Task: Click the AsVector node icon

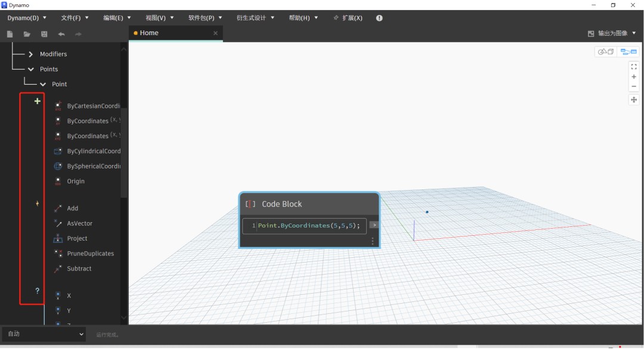Action: click(58, 223)
